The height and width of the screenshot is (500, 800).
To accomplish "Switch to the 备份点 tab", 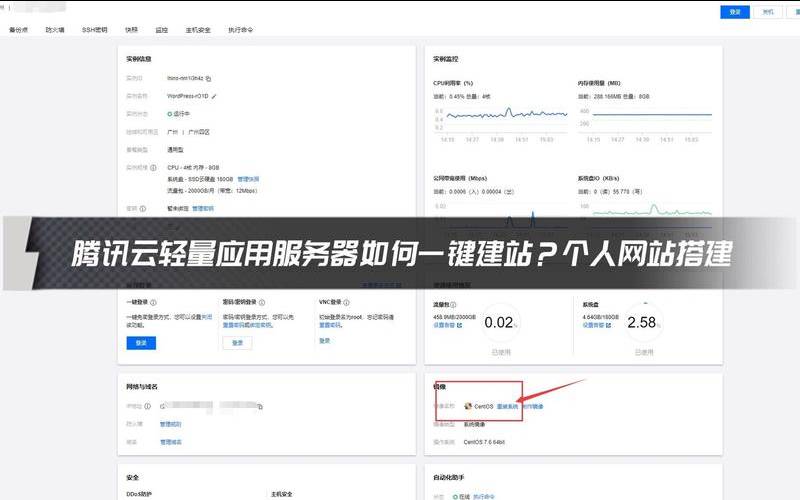I will (x=18, y=30).
